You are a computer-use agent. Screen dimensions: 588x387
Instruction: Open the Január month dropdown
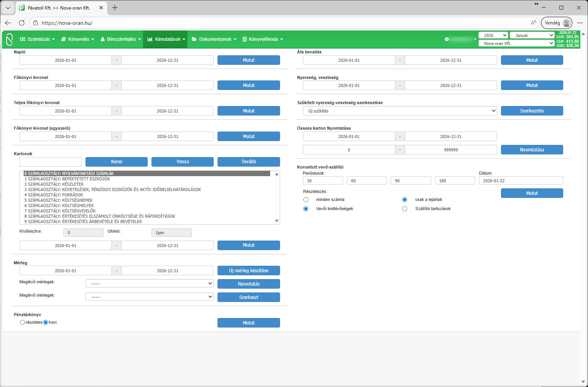pos(532,35)
